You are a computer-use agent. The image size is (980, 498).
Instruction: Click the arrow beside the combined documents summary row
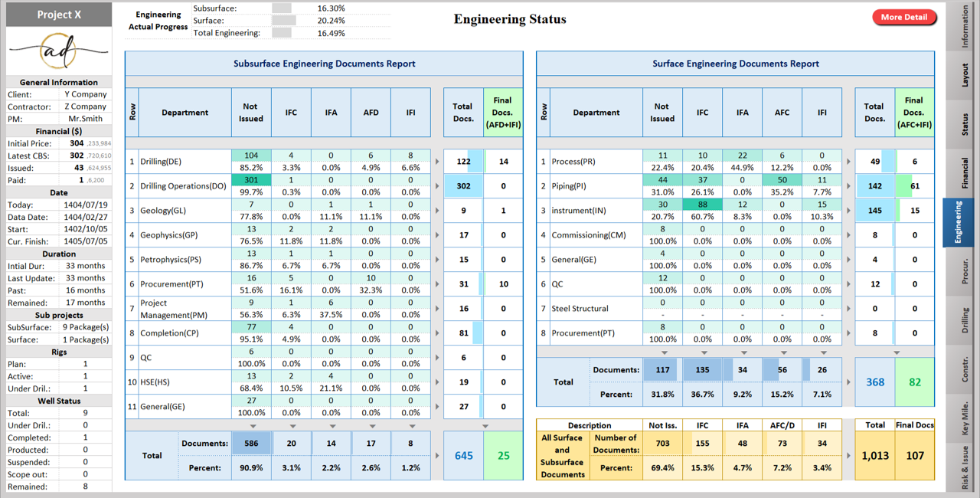848,456
